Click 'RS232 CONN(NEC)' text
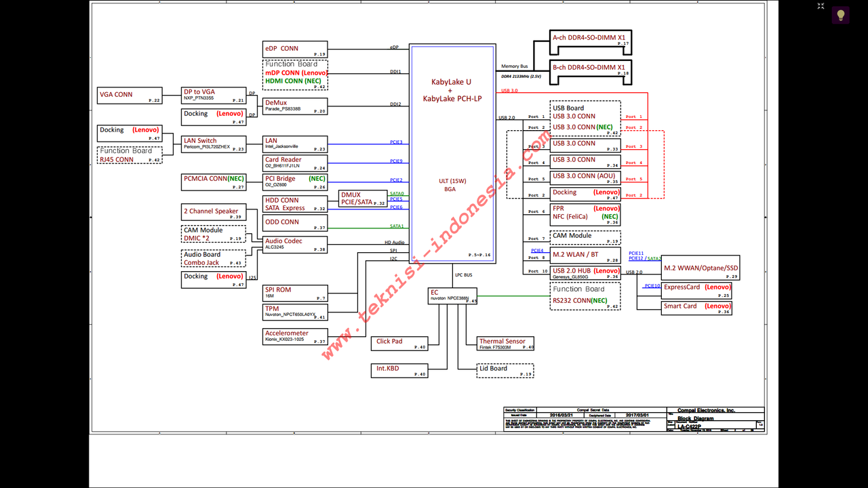Image resolution: width=868 pixels, height=488 pixels. point(580,300)
